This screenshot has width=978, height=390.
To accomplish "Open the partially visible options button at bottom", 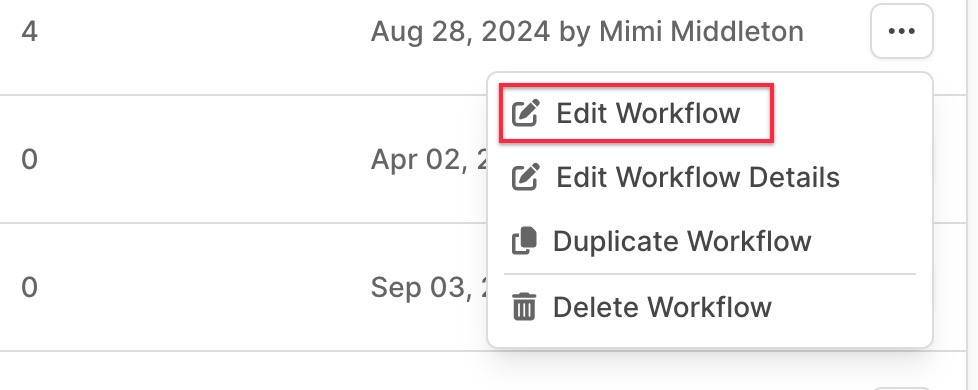I will tap(901, 388).
